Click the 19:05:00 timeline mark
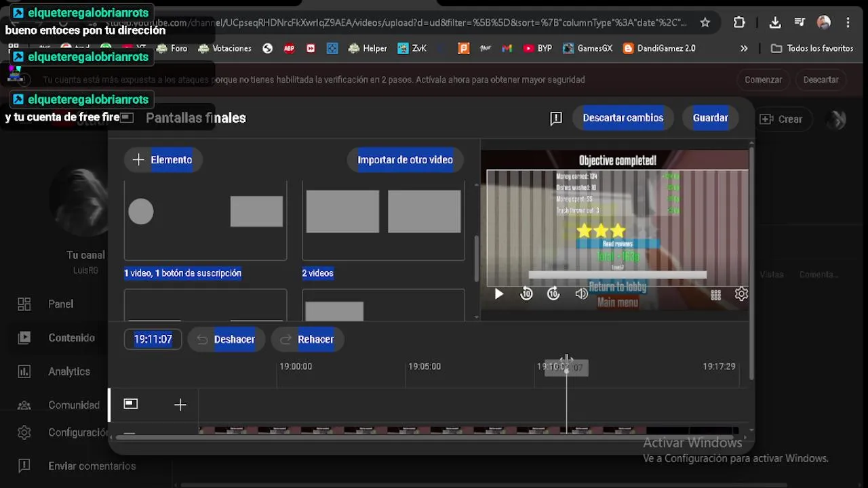The width and height of the screenshot is (868, 488). [x=425, y=367]
